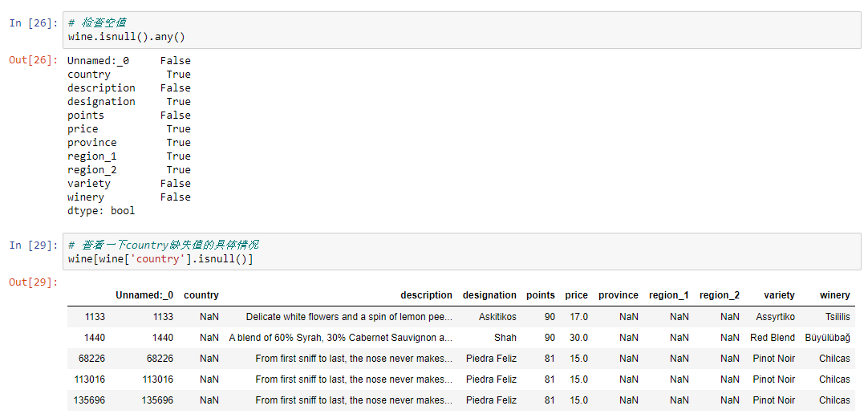Click the 'points' column header

540,295
